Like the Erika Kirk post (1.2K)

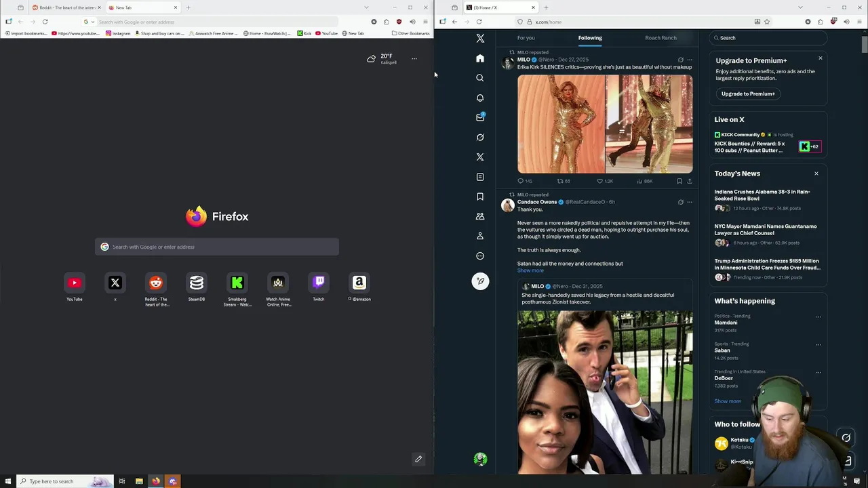pyautogui.click(x=604, y=181)
